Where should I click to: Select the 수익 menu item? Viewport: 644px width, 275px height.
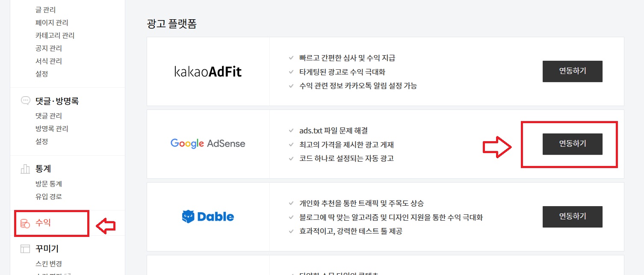43,223
